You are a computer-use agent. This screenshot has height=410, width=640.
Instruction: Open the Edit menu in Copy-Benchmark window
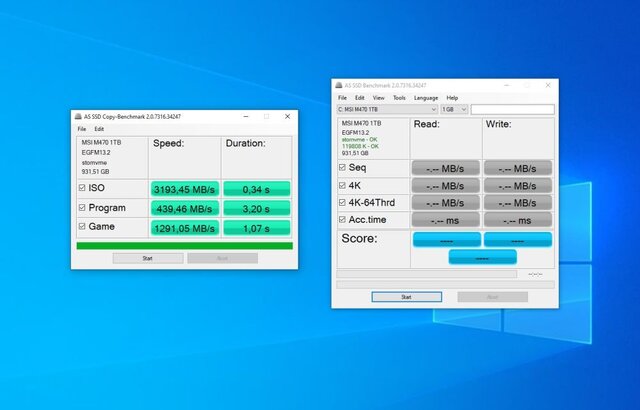[99, 129]
